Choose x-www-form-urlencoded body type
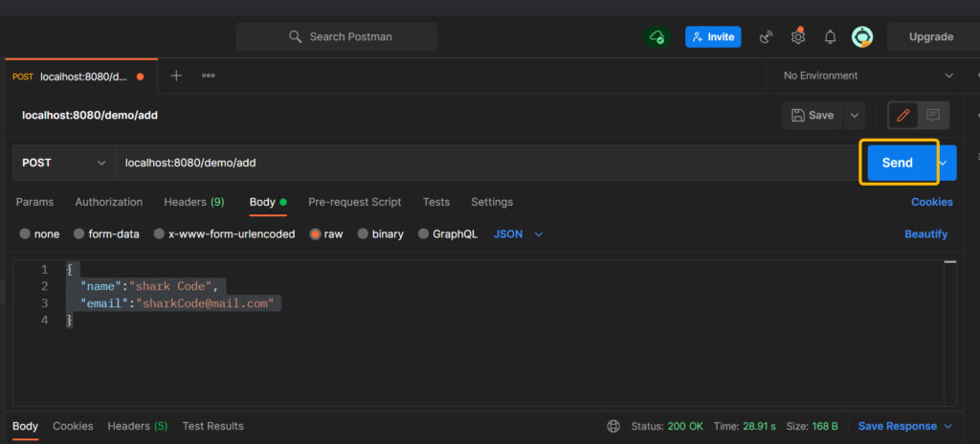The image size is (980, 444). point(224,233)
